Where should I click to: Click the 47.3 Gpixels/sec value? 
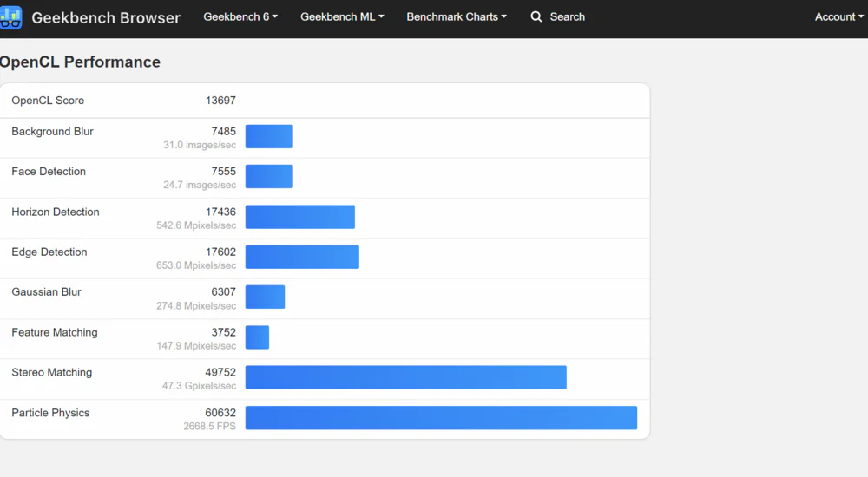[x=199, y=386]
